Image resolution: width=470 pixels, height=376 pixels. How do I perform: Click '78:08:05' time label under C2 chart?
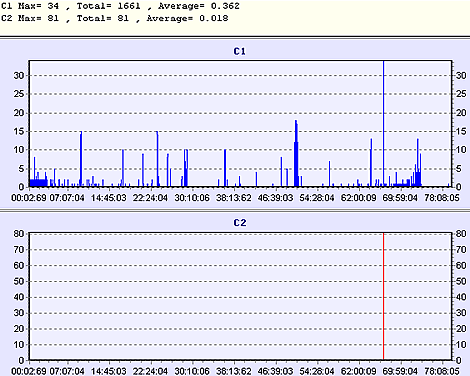pyautogui.click(x=442, y=371)
